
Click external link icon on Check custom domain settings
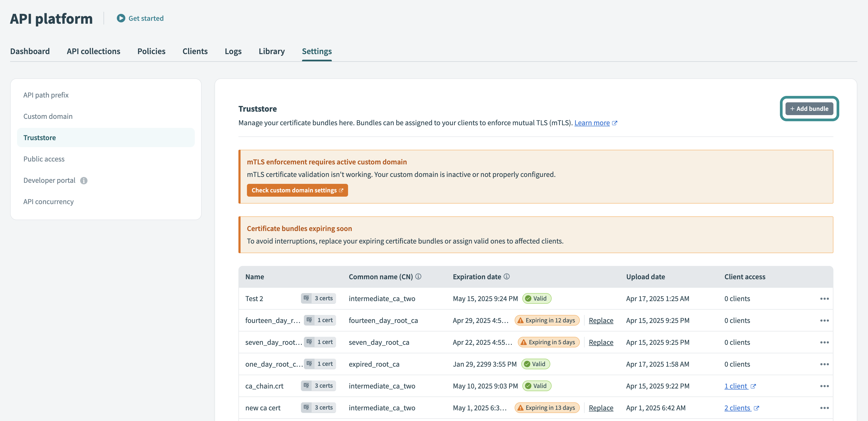coord(341,190)
